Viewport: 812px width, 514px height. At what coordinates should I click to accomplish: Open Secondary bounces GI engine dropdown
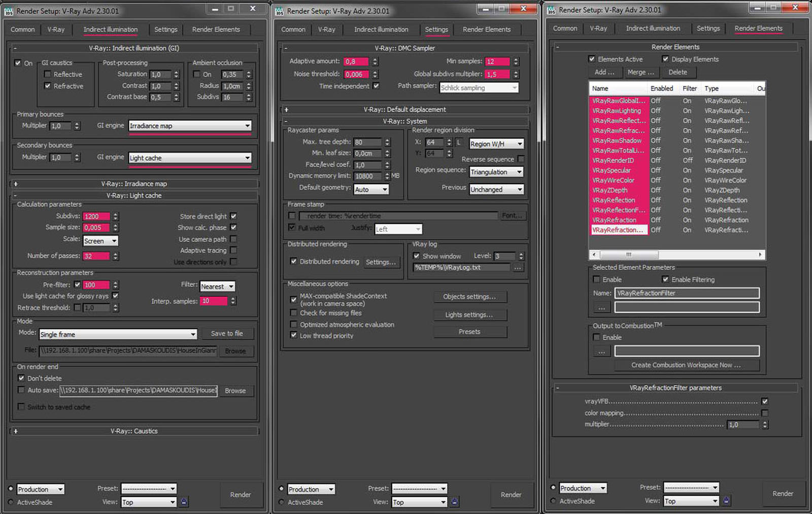[190, 158]
